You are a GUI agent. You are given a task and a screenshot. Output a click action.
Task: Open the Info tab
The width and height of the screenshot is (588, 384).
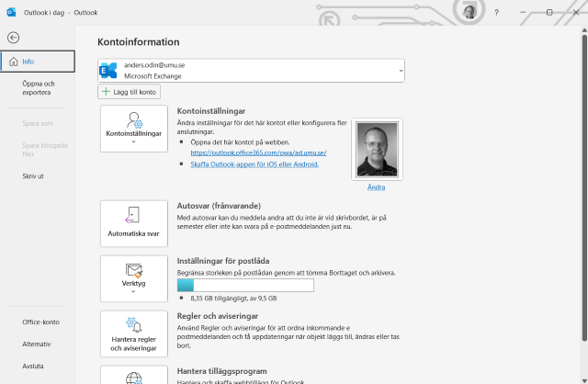tap(38, 62)
